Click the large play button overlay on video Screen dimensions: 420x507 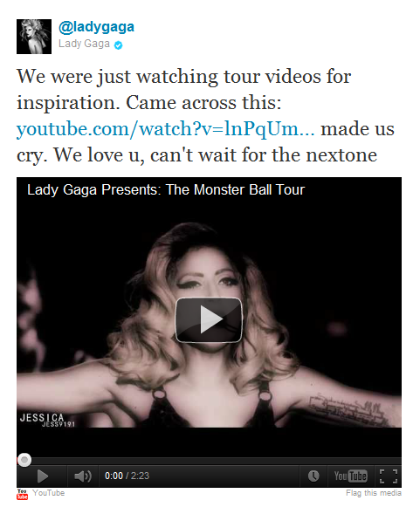[209, 319]
